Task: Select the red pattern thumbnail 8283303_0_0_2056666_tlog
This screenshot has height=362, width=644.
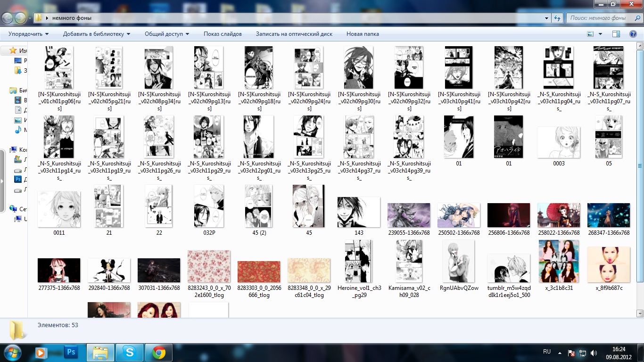Action: 259,272
